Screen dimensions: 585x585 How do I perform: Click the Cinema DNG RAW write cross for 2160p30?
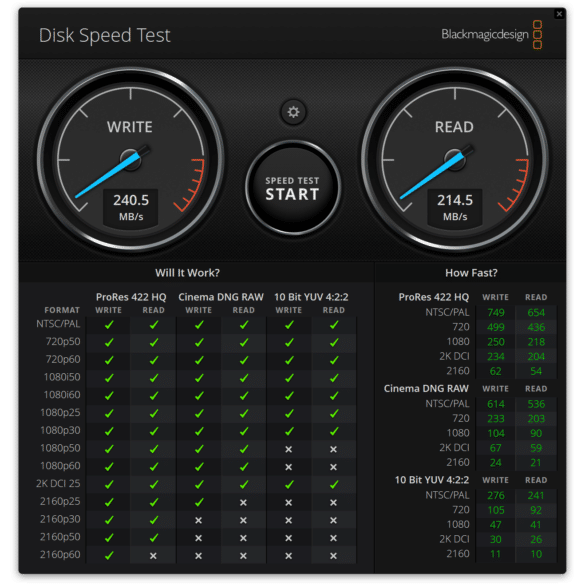198,520
